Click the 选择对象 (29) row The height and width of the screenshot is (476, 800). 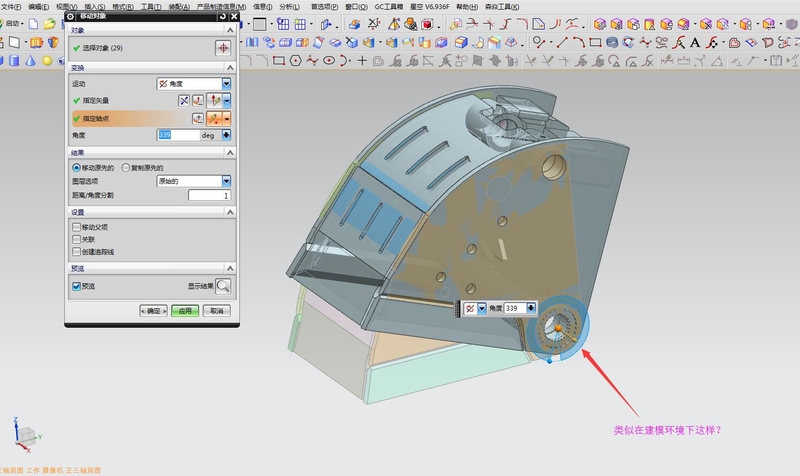point(152,48)
